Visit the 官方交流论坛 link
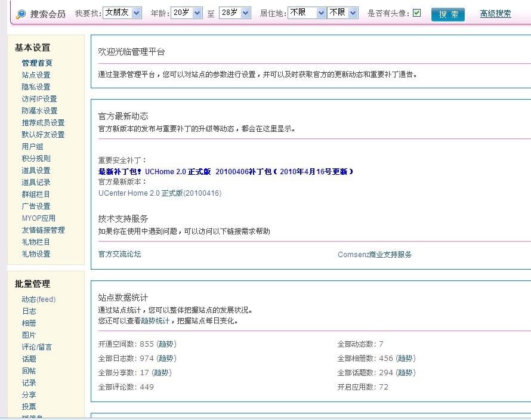Viewport: 531px width, 420px height. pos(119,254)
